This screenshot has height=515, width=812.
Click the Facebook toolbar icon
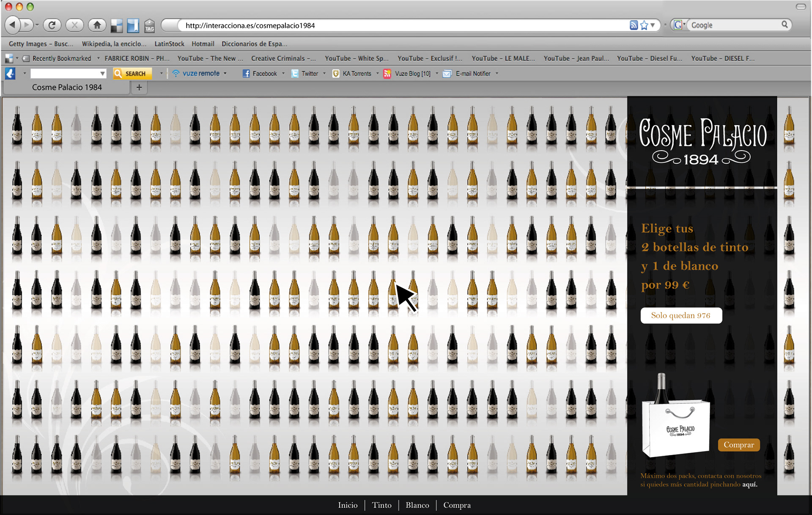click(x=260, y=74)
